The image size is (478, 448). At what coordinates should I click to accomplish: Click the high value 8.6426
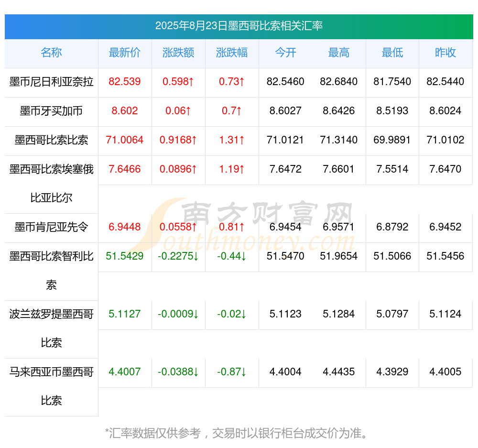click(x=339, y=111)
